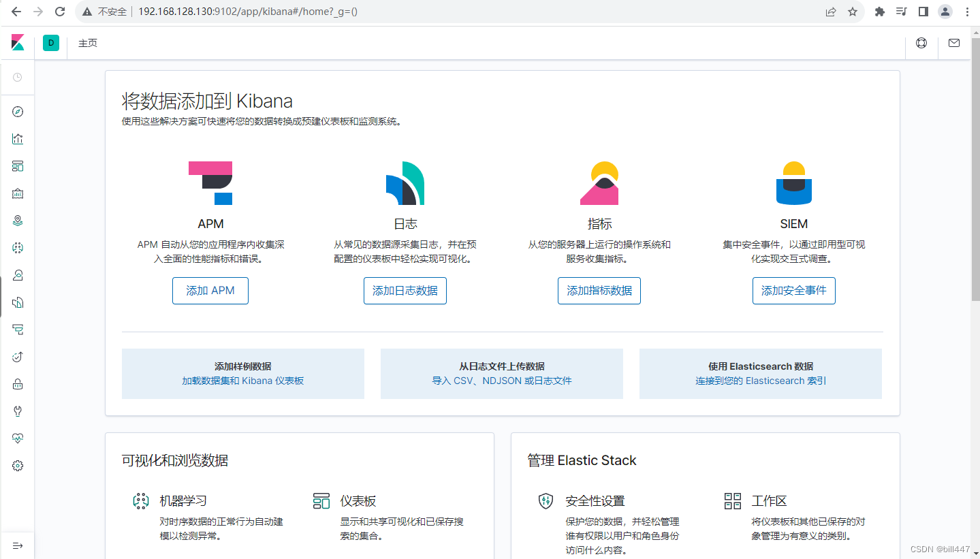Open 机器学习 entry
Viewport: 980px width, 559px height.
(183, 501)
